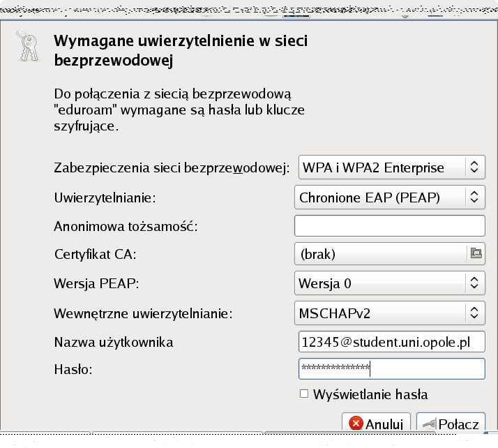498x448 pixels.
Task: Enable the Wyświetlanie hasła checkbox
Action: click(304, 394)
